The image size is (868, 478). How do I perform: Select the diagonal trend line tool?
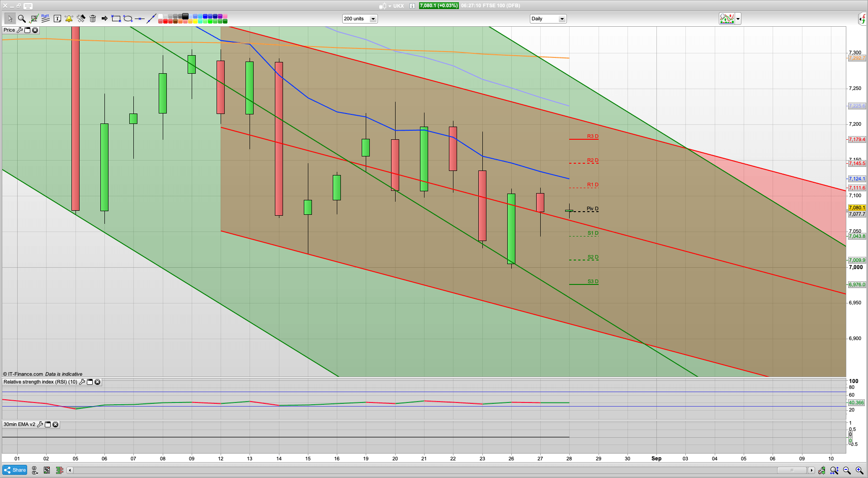pos(151,19)
